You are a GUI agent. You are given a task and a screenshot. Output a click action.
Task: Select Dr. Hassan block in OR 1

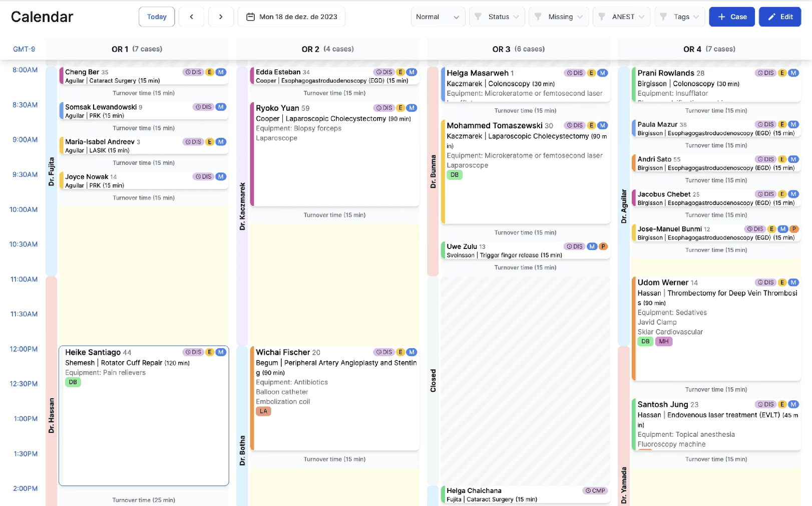click(x=51, y=391)
